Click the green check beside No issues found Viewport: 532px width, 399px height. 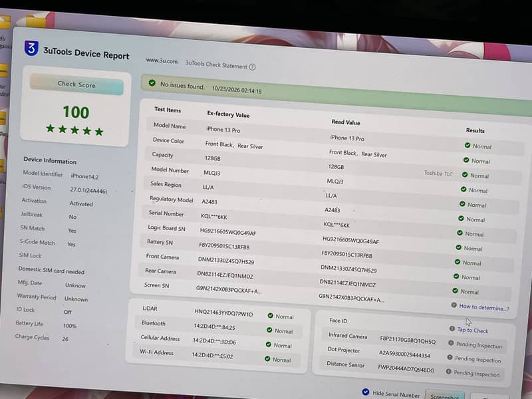click(x=152, y=83)
